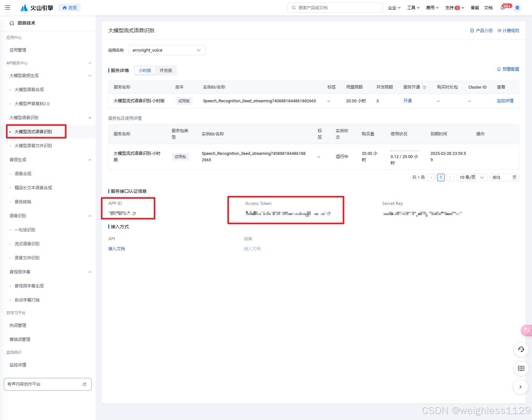The image size is (532, 420).
Task: Open the 应用名称 erroright_voice dropdown
Action: (x=167, y=50)
